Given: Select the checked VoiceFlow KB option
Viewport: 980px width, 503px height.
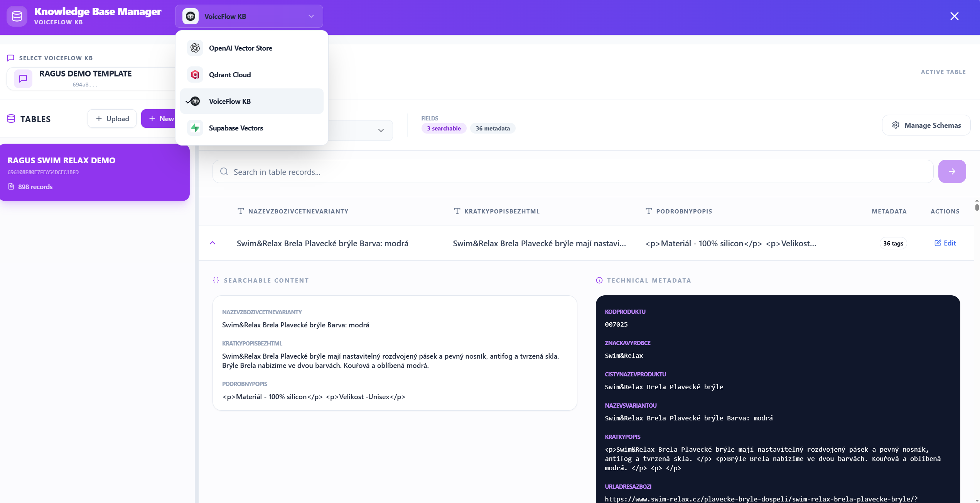Looking at the screenshot, I should pos(251,102).
